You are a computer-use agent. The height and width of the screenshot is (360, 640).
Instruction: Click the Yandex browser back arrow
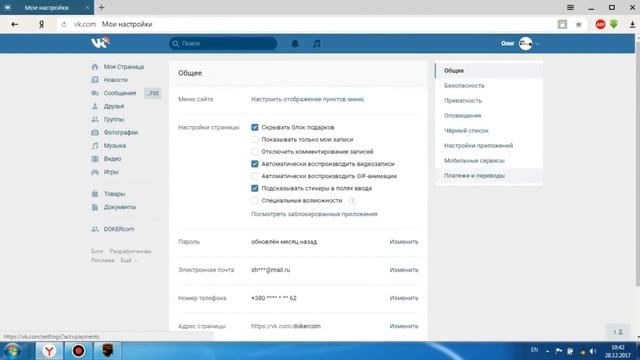click(15, 24)
